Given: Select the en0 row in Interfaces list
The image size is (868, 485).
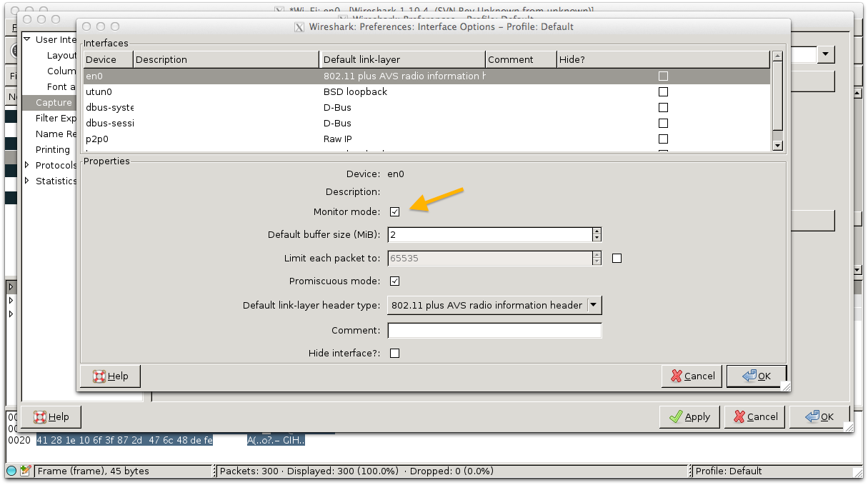Looking at the screenshot, I should (x=426, y=76).
